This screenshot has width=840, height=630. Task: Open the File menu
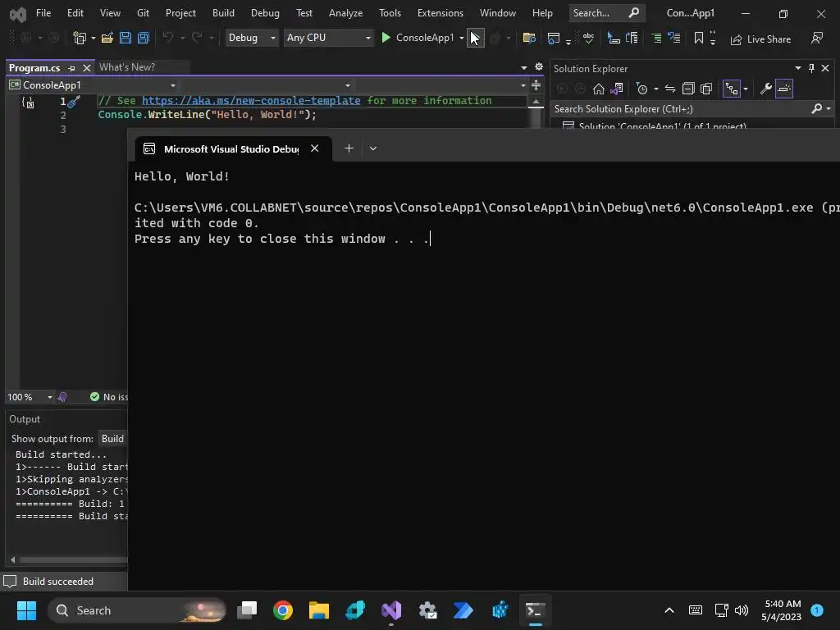click(43, 13)
